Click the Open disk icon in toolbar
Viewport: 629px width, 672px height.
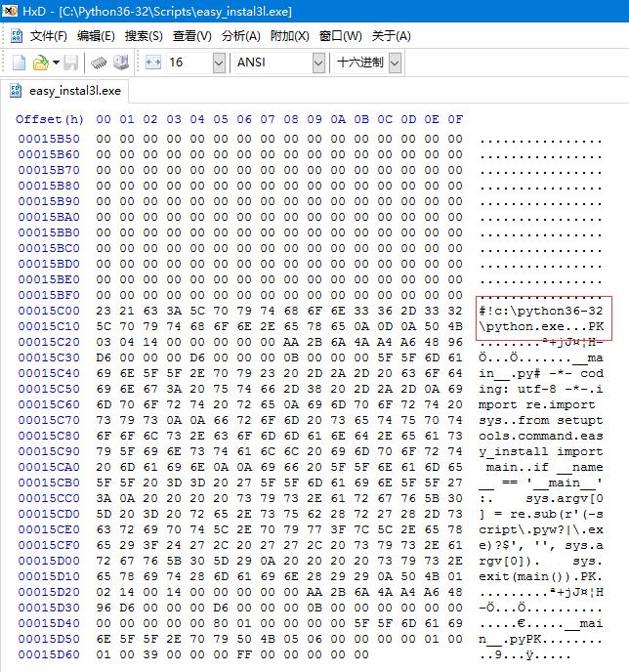[x=121, y=63]
